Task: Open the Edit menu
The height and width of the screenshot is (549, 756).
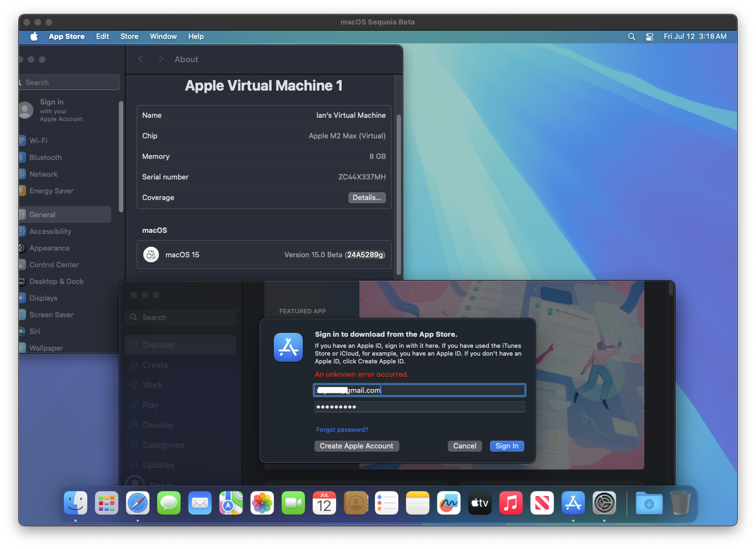Action: pos(102,37)
